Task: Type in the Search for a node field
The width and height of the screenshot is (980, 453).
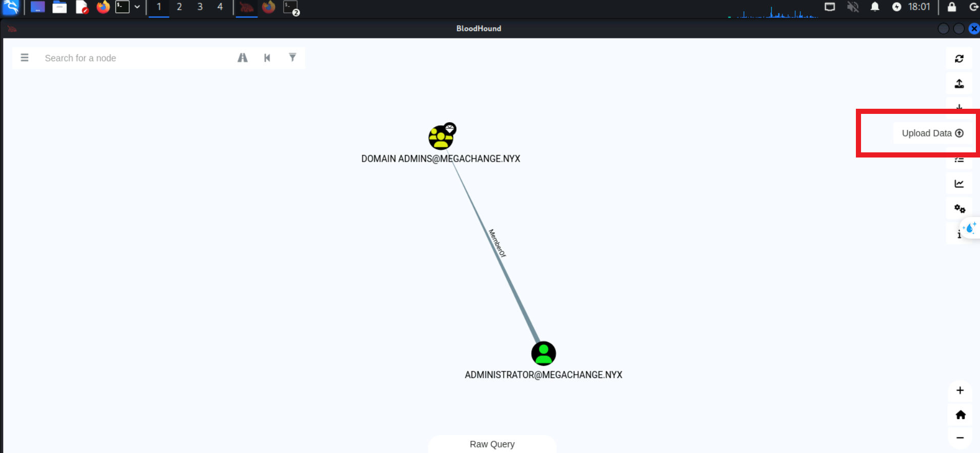Action: (133, 58)
